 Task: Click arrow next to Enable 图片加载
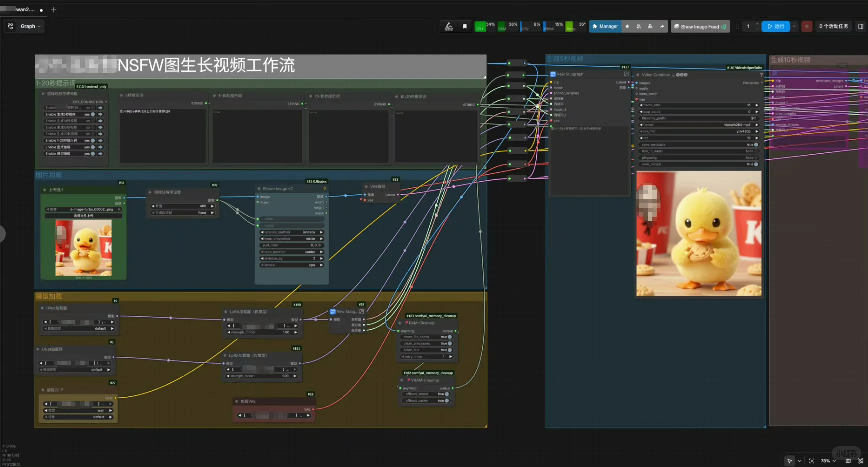click(100, 147)
